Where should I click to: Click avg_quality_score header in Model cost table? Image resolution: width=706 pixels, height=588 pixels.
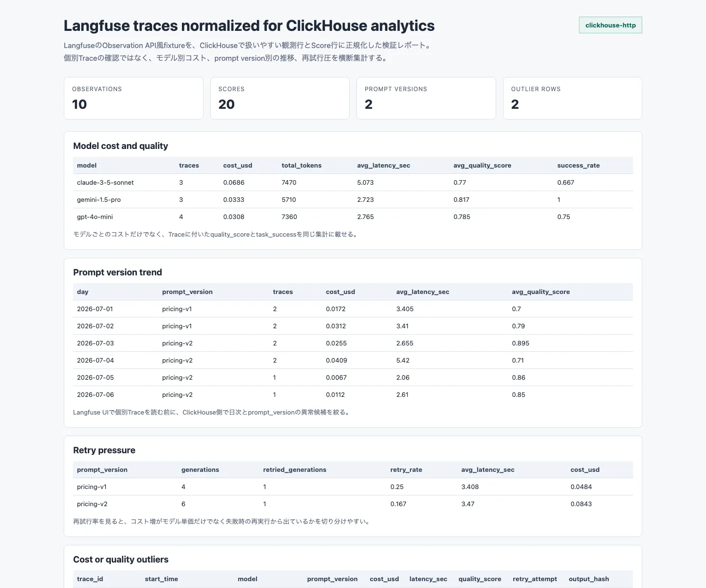(x=482, y=166)
